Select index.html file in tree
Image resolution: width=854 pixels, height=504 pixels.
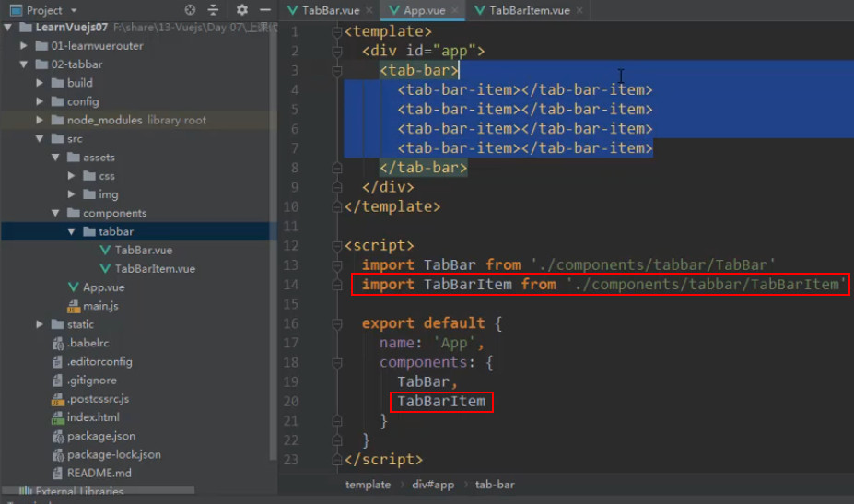click(x=93, y=417)
